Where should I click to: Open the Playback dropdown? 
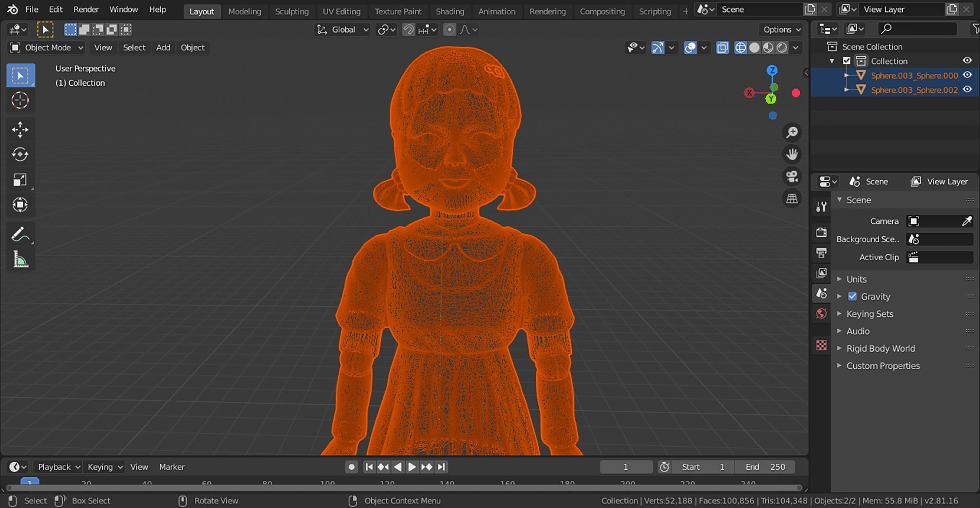point(58,467)
